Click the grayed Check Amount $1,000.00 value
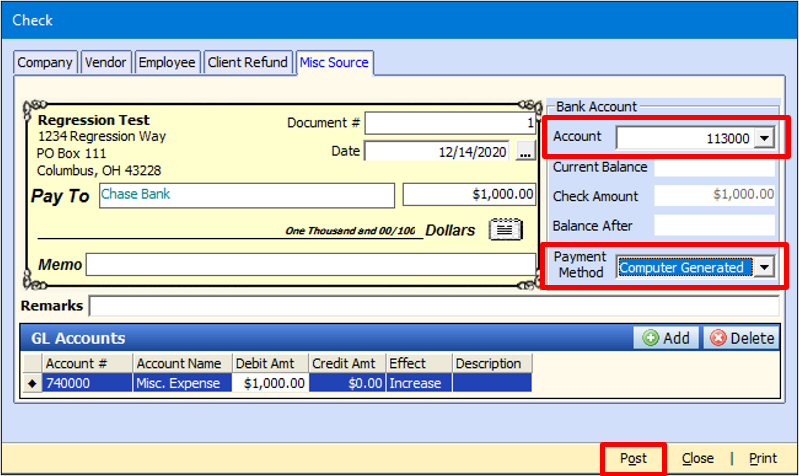 pyautogui.click(x=714, y=196)
